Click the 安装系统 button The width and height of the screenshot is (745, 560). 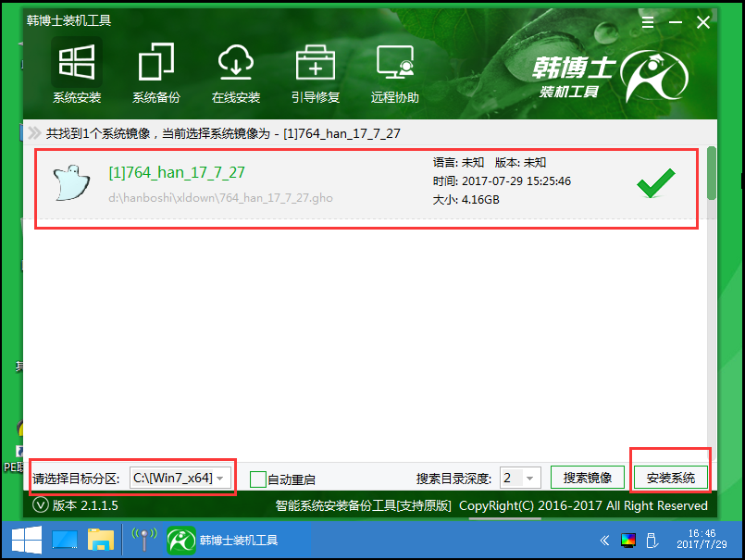pyautogui.click(x=670, y=478)
